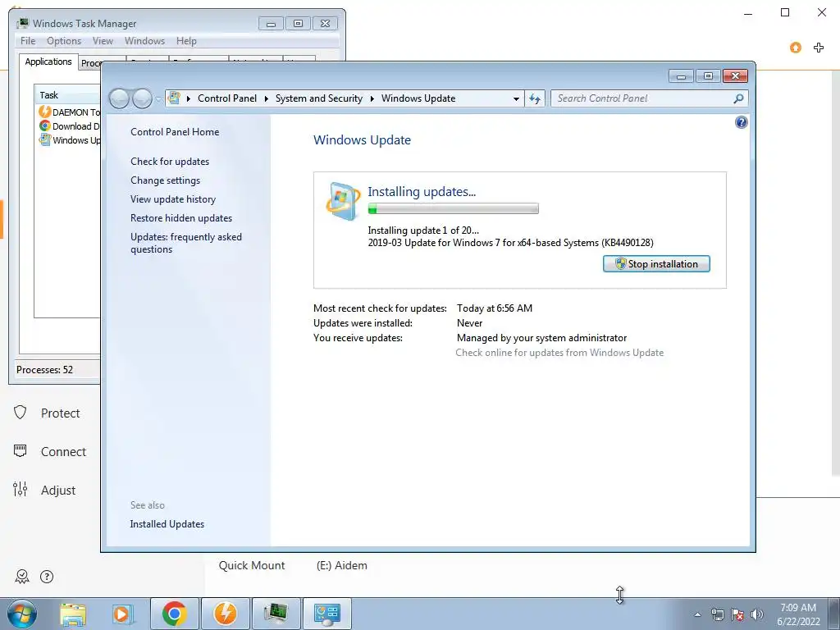Open Protect section in DAEMON Tools

47,413
